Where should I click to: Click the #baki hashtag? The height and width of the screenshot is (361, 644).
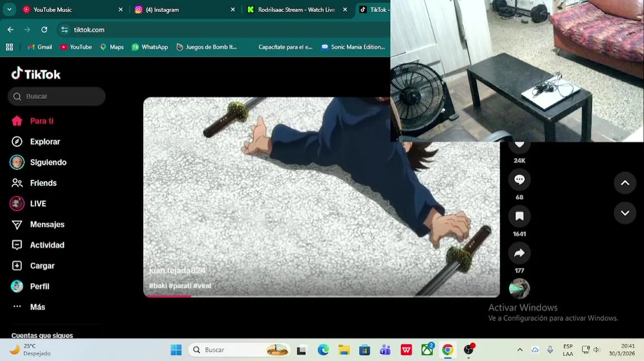pos(157,286)
